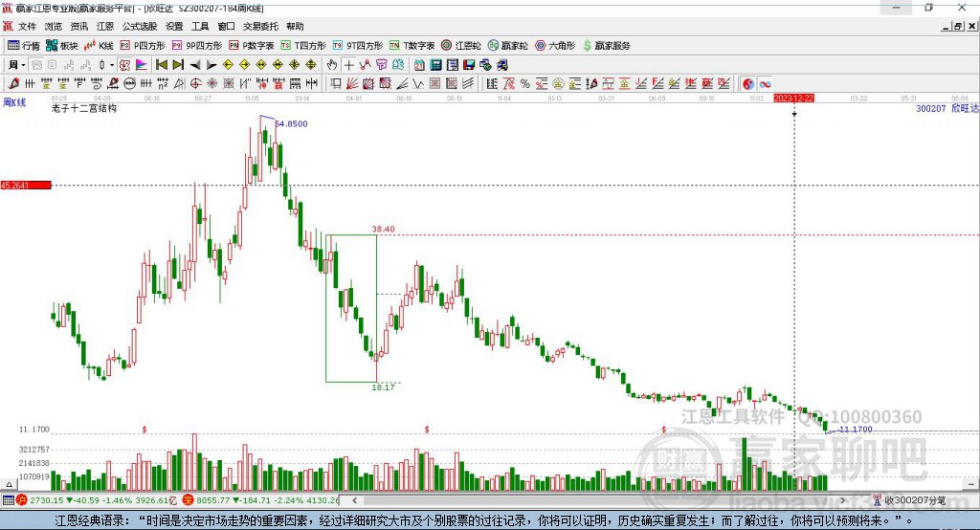This screenshot has width=980, height=530.
Task: Select the rectangle drawing tool
Action: [x=336, y=84]
